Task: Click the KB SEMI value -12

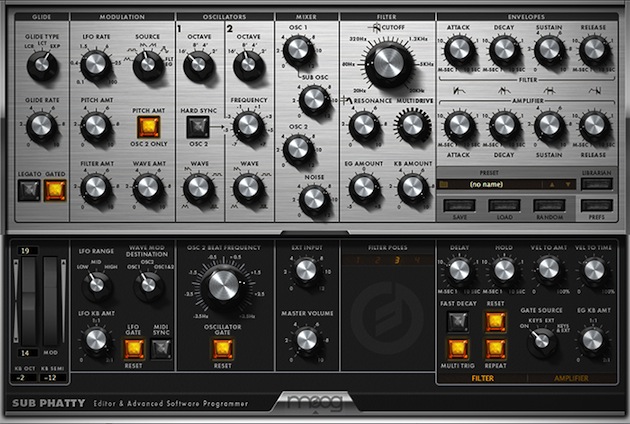Action: 53,378
